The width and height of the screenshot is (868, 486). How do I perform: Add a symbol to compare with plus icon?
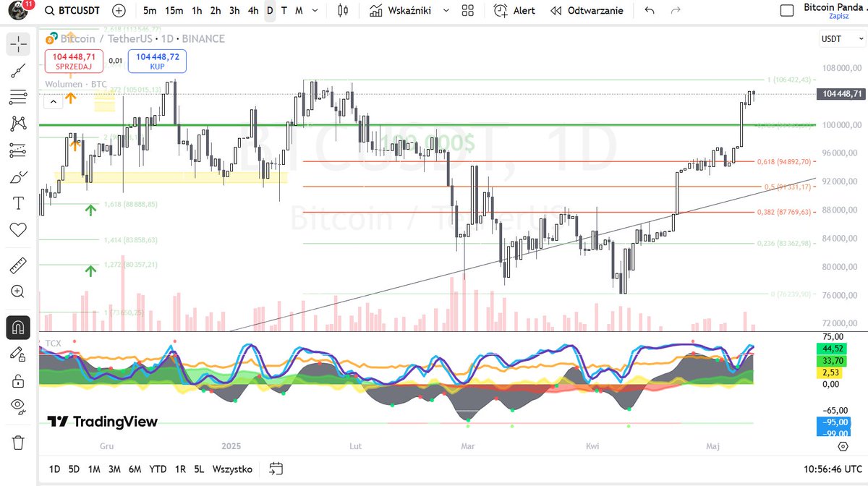click(119, 11)
